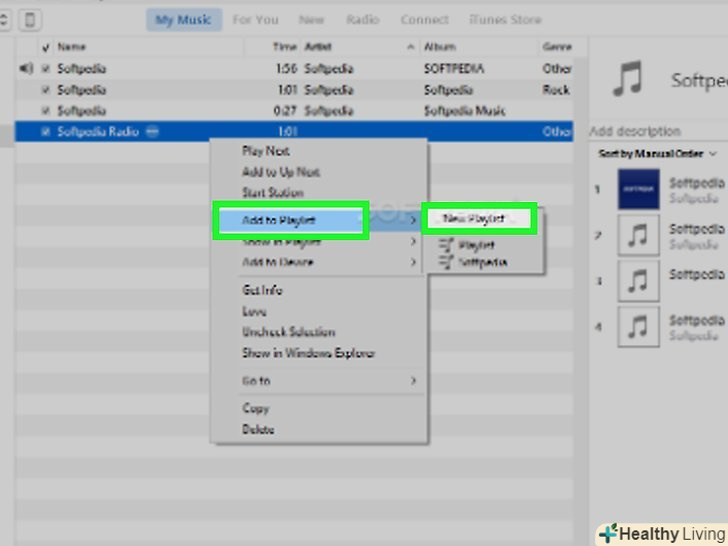The height and width of the screenshot is (546, 728).
Task: Switch to the My Music tab
Action: (x=184, y=20)
